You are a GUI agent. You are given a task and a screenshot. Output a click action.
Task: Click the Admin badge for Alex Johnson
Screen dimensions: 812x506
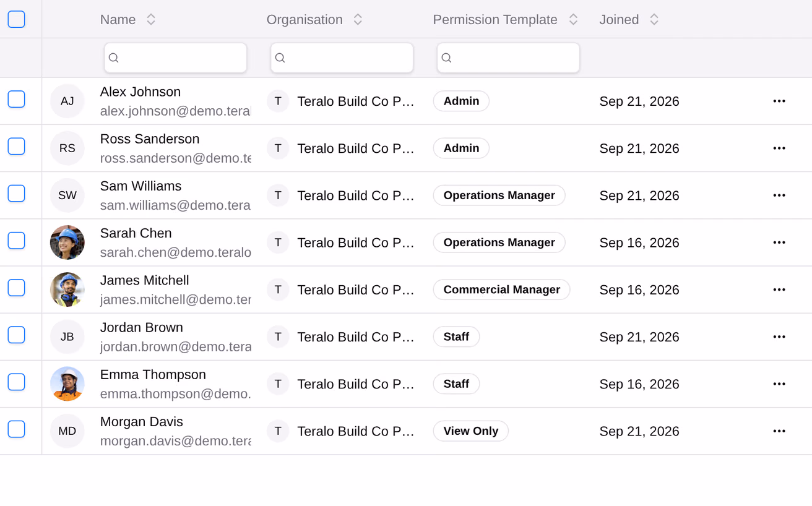[461, 101]
